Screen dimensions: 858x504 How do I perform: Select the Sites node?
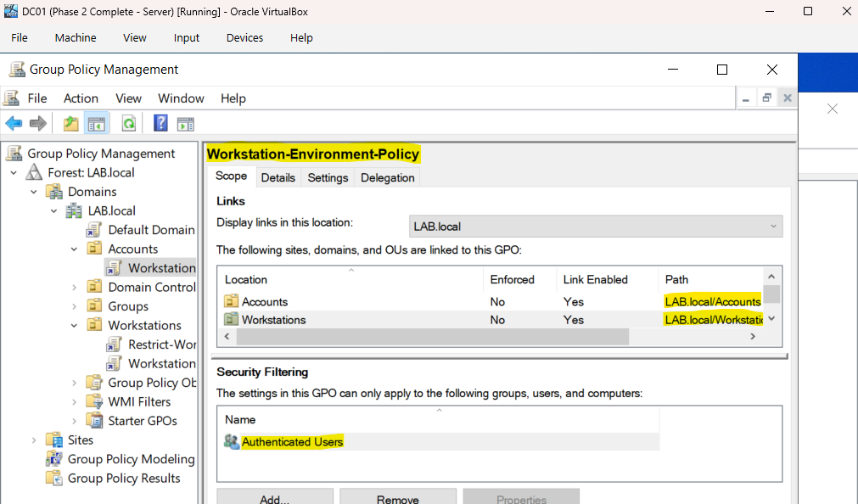coord(80,440)
